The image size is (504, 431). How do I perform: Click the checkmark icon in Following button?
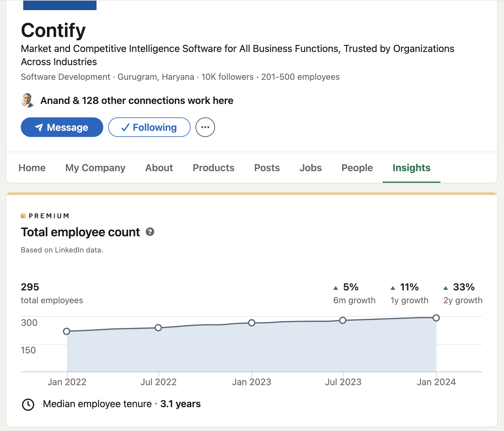pyautogui.click(x=126, y=127)
